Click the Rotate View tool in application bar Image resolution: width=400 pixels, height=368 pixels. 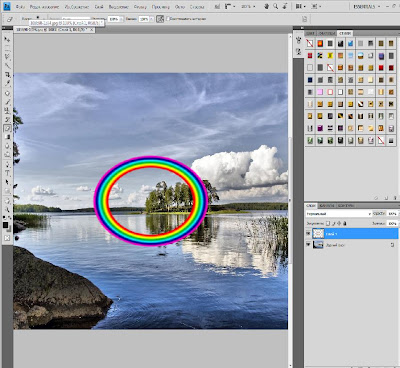(285, 6)
